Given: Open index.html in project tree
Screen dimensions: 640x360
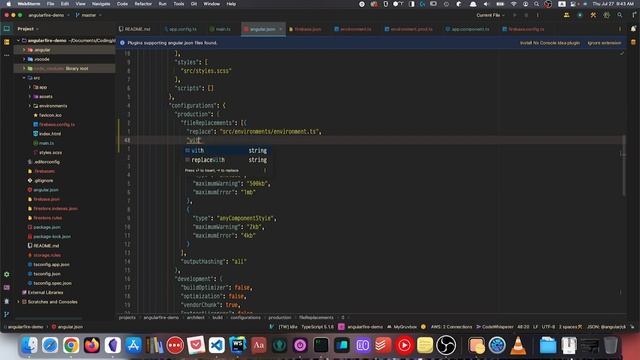Looking at the screenshot, I should [x=50, y=134].
